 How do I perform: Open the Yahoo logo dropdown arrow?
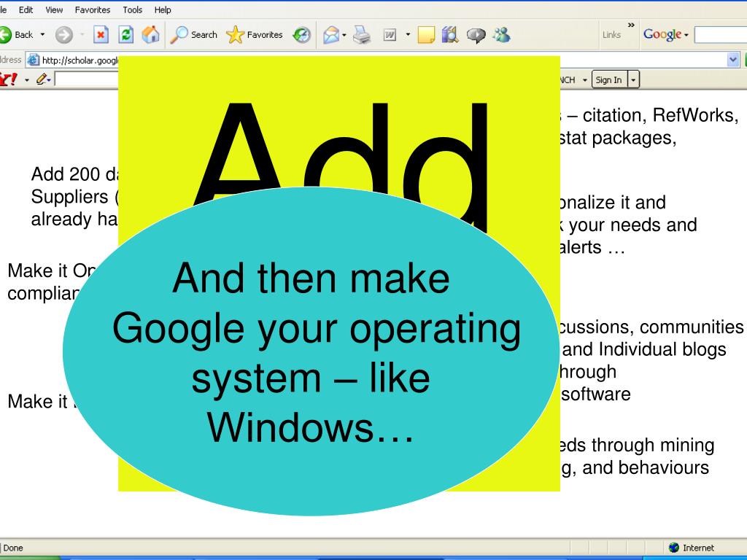click(27, 80)
